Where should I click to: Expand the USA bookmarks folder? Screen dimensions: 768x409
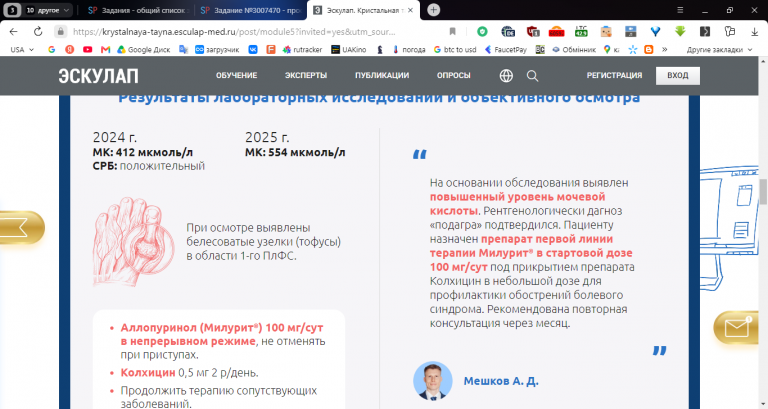pos(22,49)
